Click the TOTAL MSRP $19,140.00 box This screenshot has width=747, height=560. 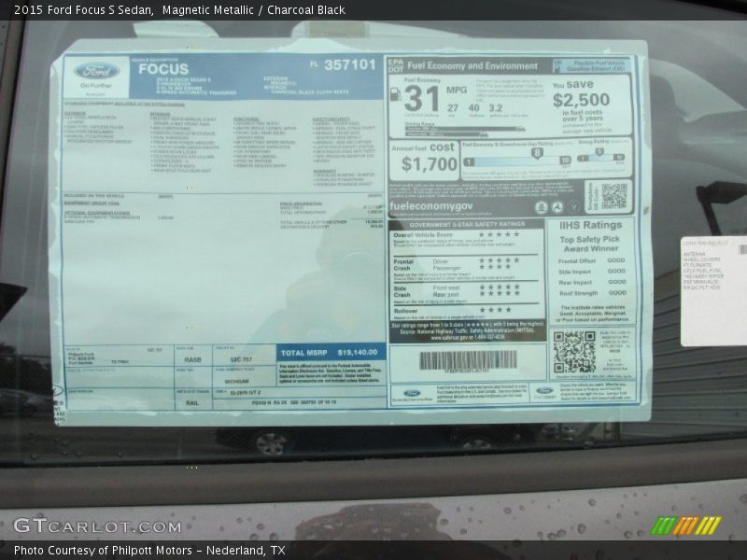[331, 353]
